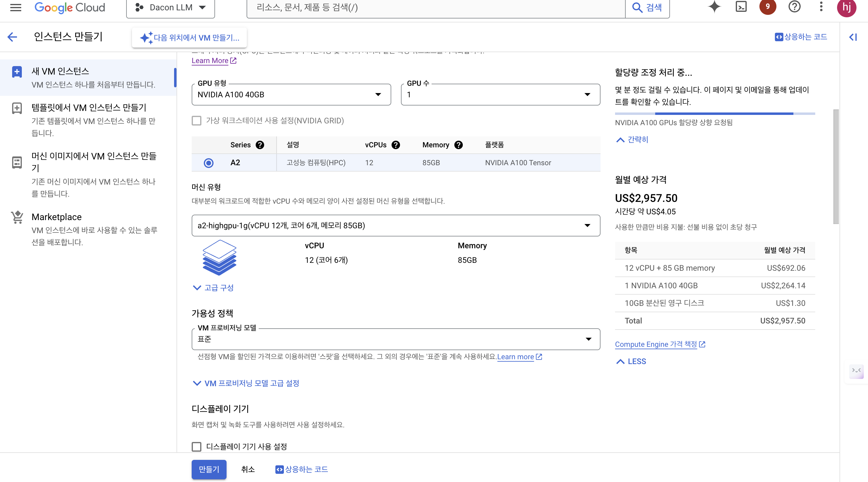The width and height of the screenshot is (868, 482).
Task: Open the hj account avatar
Action: [846, 7]
